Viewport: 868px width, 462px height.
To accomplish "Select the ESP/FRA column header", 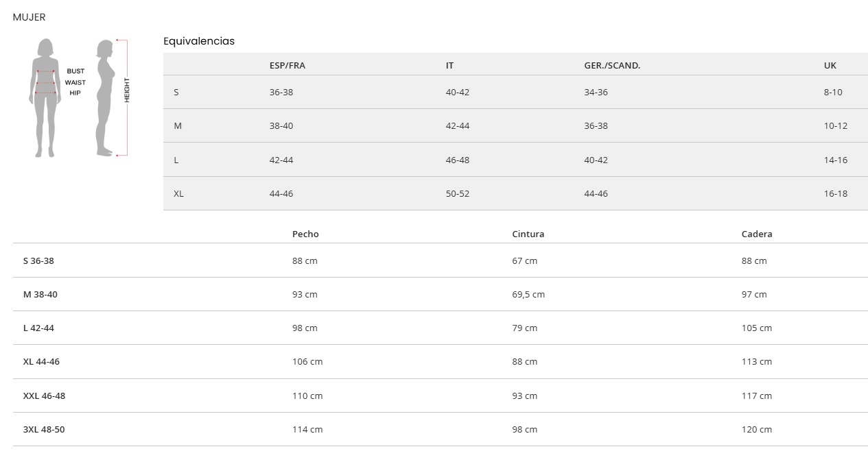I will tap(288, 66).
